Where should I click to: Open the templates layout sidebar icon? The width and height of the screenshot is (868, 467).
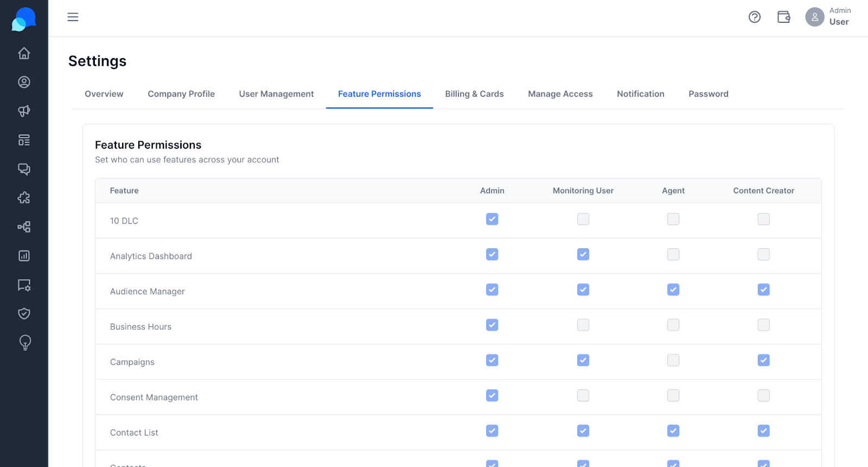(24, 140)
